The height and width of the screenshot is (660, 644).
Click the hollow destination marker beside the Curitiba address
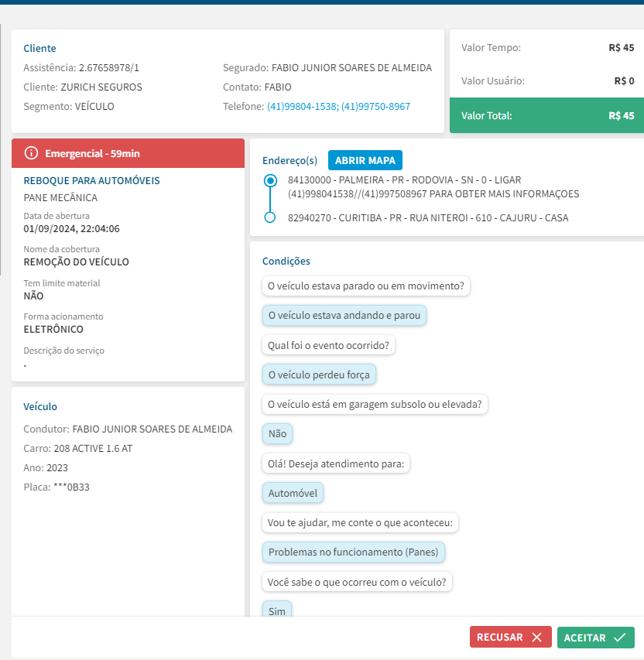pyautogui.click(x=270, y=217)
